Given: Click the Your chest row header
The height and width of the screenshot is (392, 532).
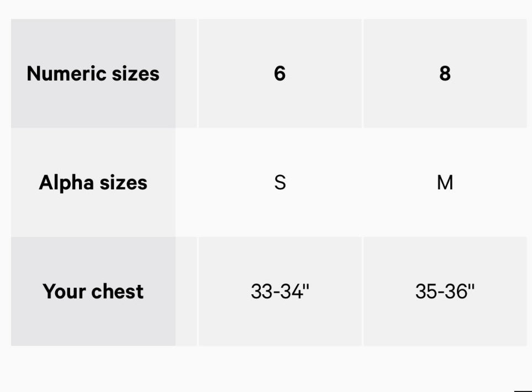Looking at the screenshot, I should pyautogui.click(x=93, y=292).
